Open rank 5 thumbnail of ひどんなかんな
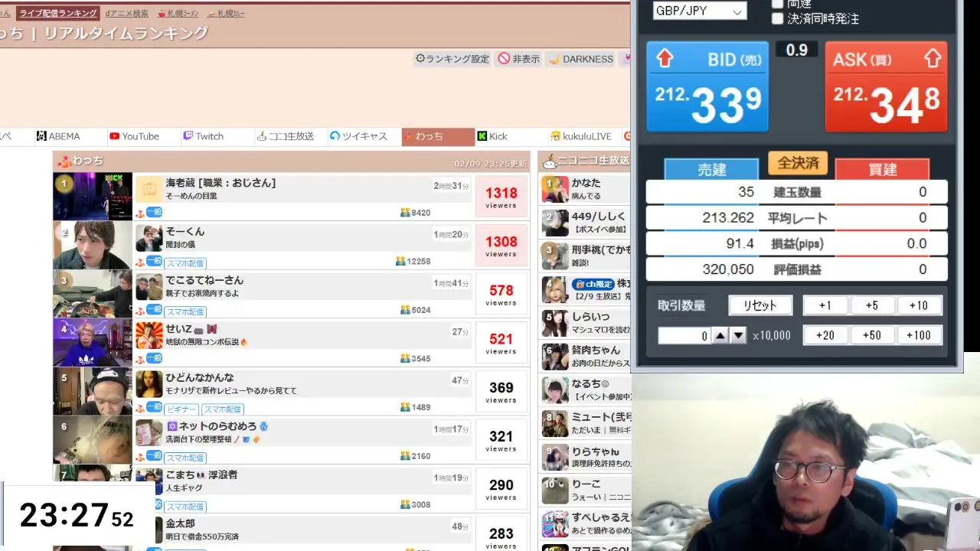This screenshot has height=551, width=980. 93,391
